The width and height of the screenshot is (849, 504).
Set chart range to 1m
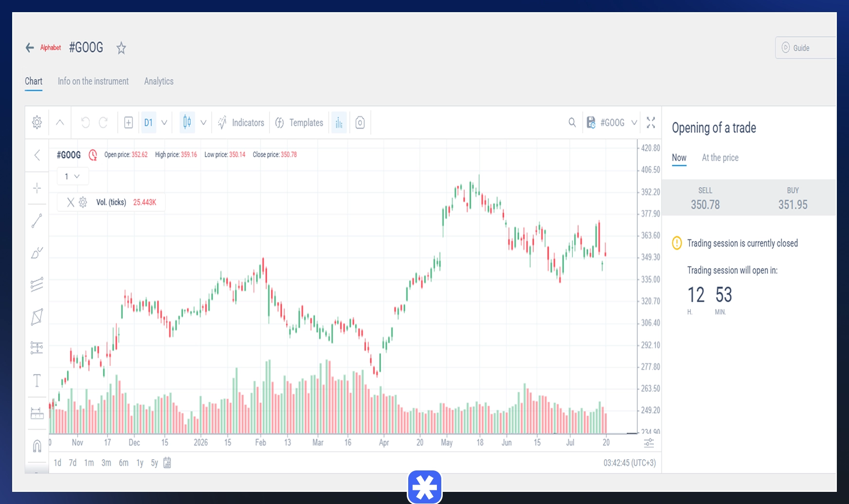[89, 463]
